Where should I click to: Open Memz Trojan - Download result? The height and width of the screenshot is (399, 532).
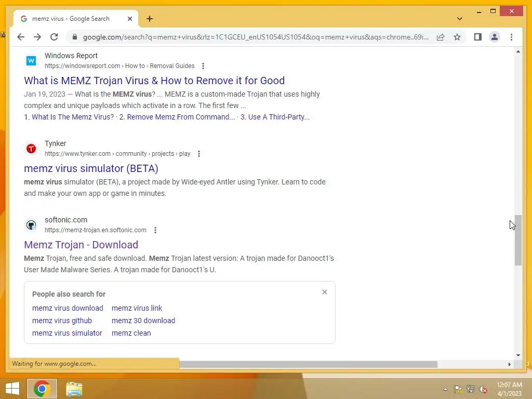[x=81, y=245]
